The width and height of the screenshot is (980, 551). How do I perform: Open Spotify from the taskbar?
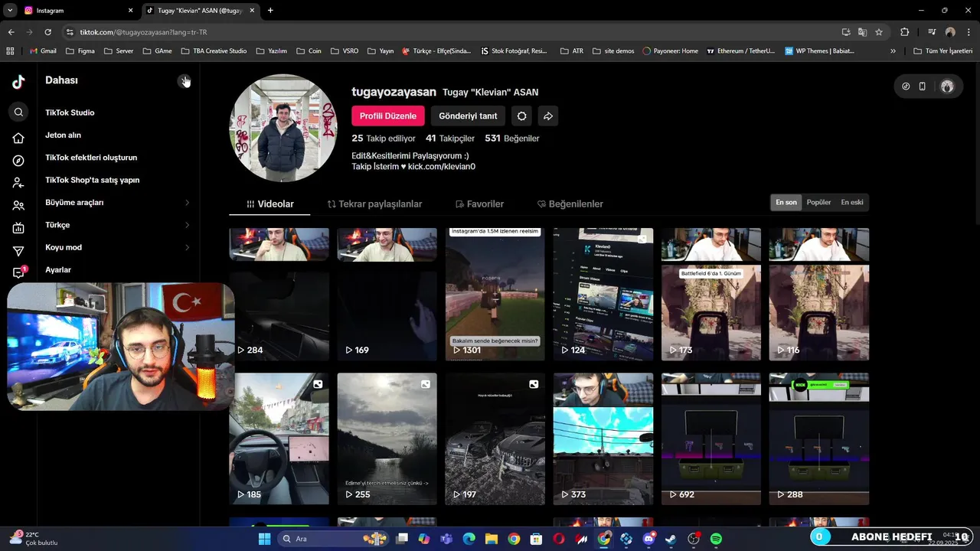(716, 539)
